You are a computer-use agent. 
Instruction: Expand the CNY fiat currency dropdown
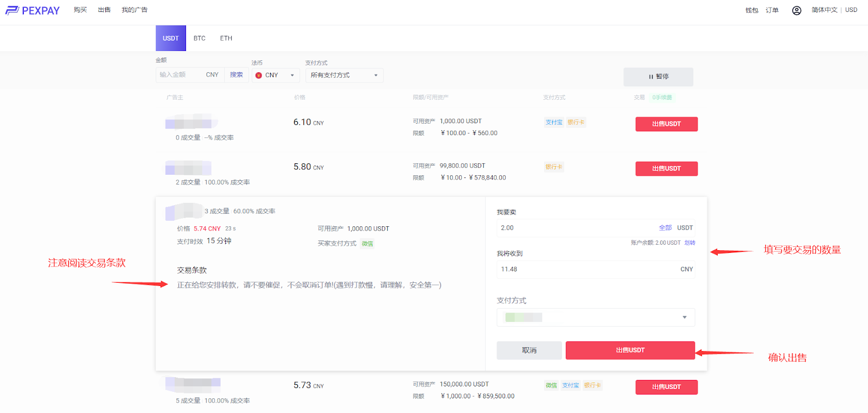276,75
